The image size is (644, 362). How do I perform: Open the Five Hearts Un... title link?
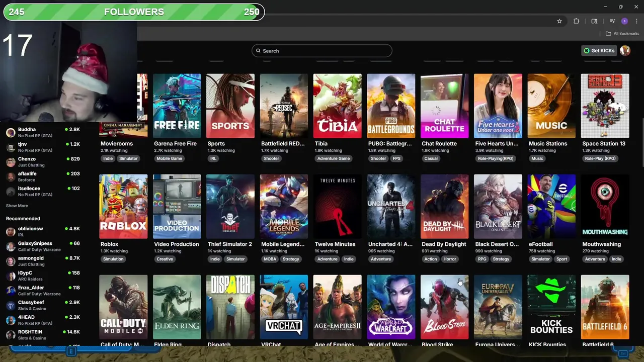click(x=497, y=144)
